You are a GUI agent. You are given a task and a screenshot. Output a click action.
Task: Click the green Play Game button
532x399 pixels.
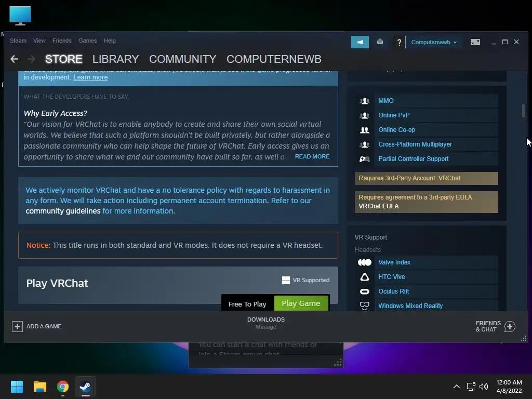301,303
